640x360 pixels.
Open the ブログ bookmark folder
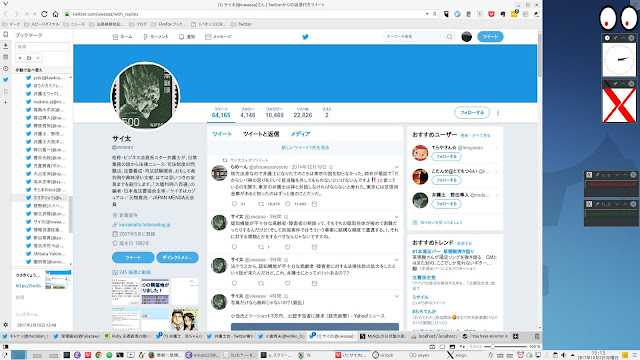tap(139, 24)
